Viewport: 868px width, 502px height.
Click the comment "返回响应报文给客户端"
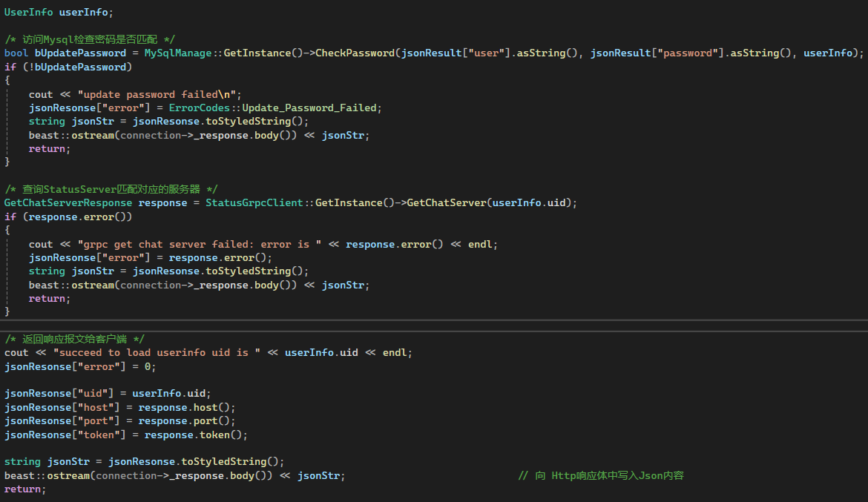coord(74,340)
